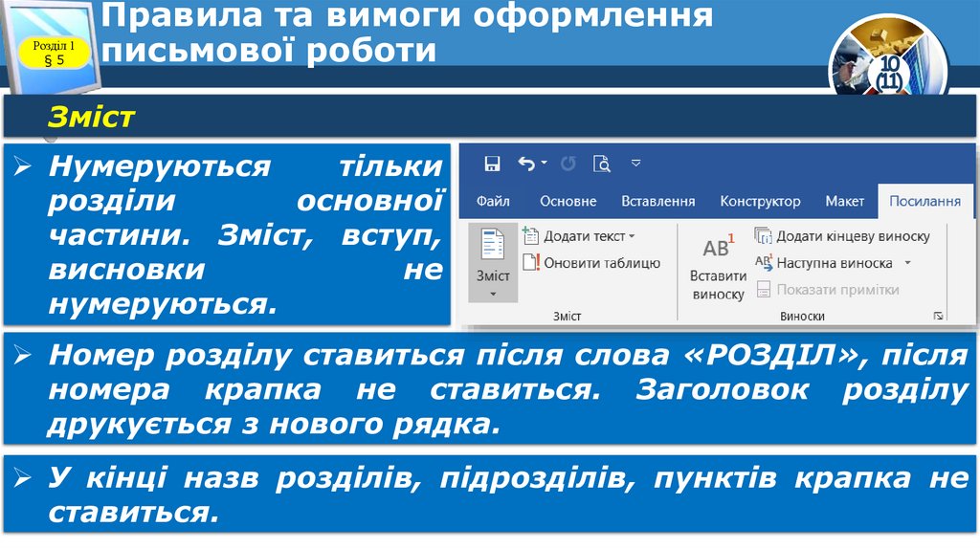Click the slide title Правила та вимоги
Image resolution: width=980 pixels, height=549 pixels.
[406, 32]
